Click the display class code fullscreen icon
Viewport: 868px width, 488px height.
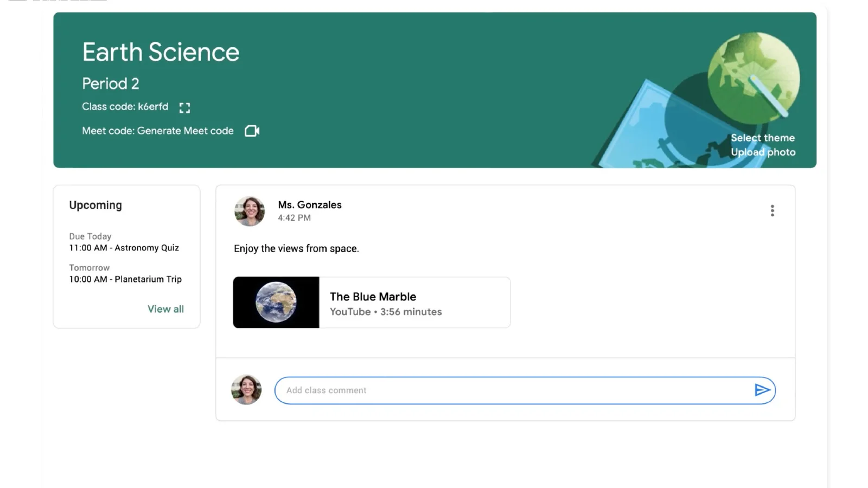[x=184, y=108]
